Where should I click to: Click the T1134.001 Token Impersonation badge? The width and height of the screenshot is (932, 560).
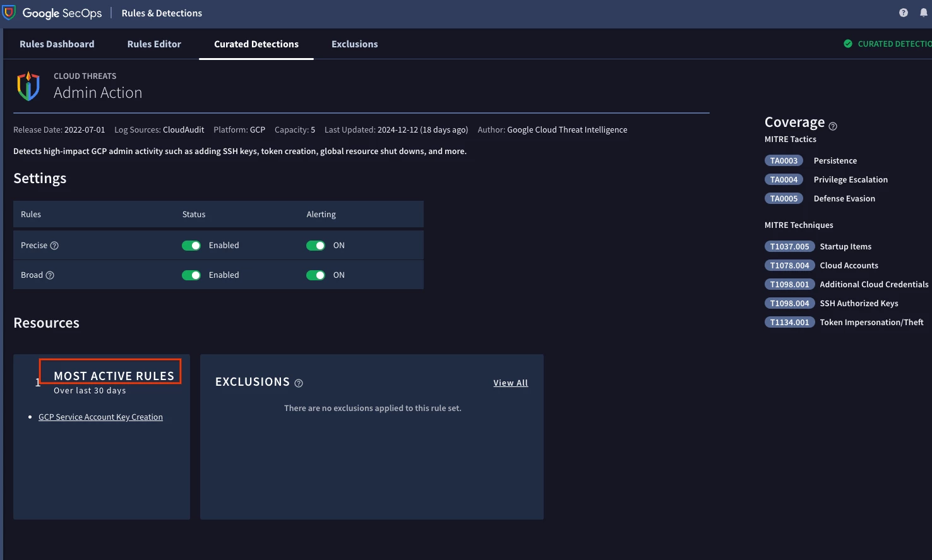coord(789,322)
